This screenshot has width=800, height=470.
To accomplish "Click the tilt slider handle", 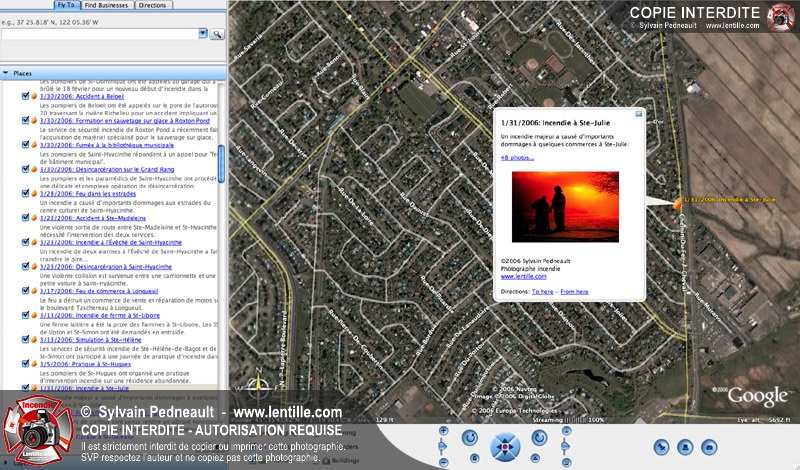I will click(x=566, y=447).
